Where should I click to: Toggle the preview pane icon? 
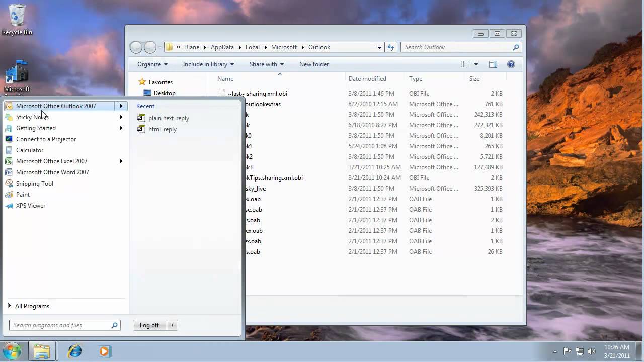tap(493, 64)
